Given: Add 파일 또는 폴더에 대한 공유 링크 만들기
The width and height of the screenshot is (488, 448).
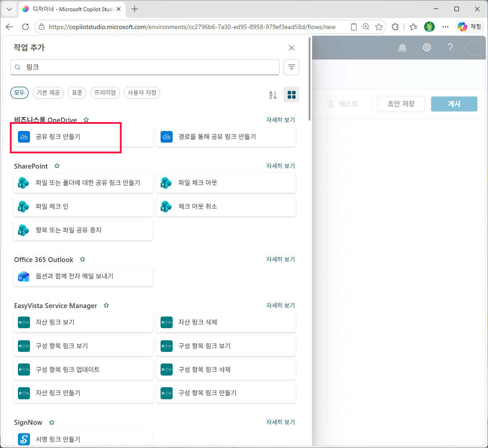Looking at the screenshot, I should (x=83, y=182).
